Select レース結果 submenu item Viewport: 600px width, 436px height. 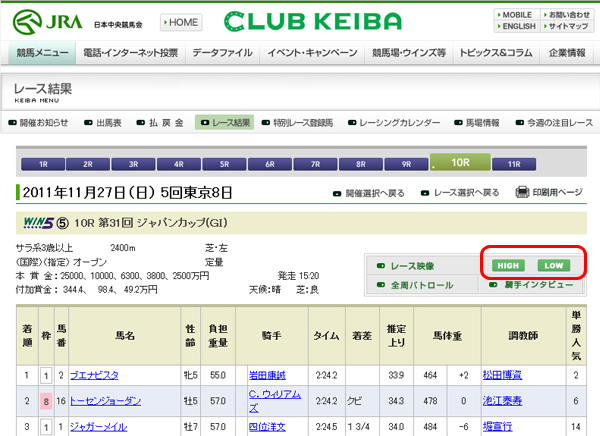click(x=225, y=122)
